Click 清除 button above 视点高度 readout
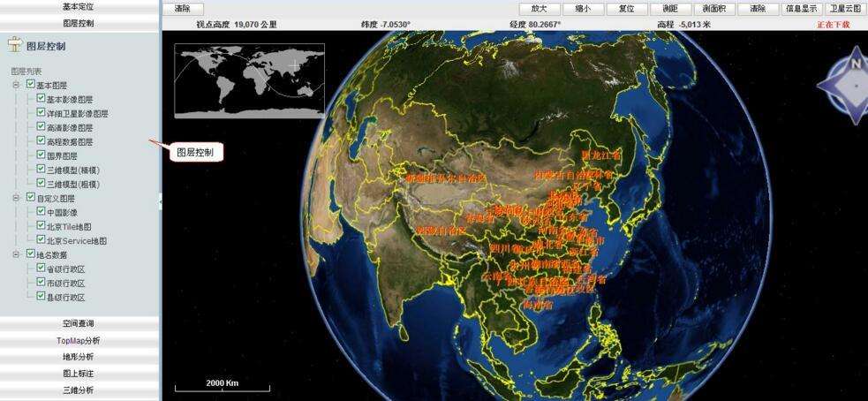The image size is (868, 401). click(182, 9)
